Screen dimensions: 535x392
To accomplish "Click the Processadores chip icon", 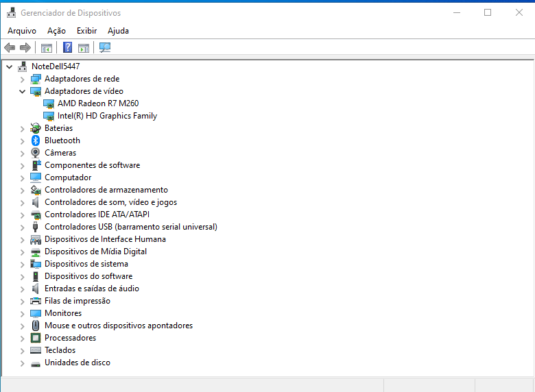I will (x=36, y=338).
